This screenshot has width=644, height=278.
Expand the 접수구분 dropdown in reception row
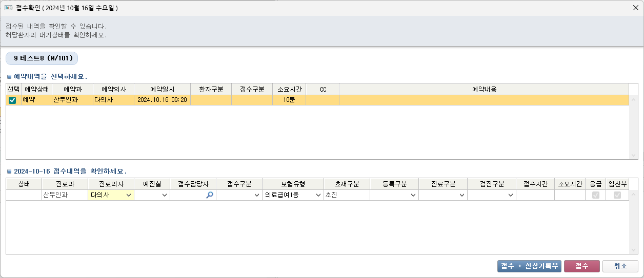(257, 195)
